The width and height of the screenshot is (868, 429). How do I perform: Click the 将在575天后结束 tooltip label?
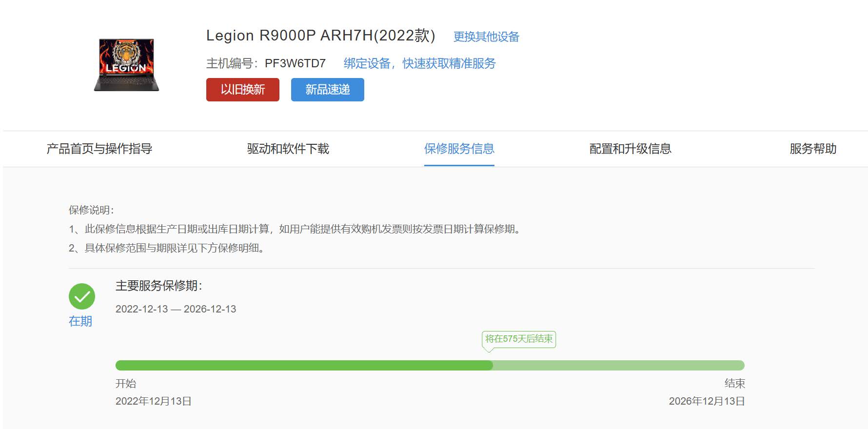519,339
